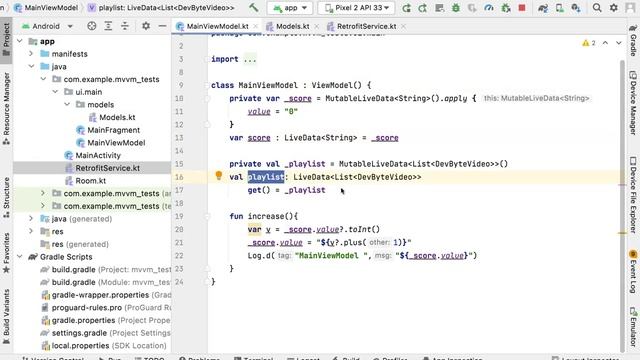Toggle Device Manager right side panel

point(633,103)
